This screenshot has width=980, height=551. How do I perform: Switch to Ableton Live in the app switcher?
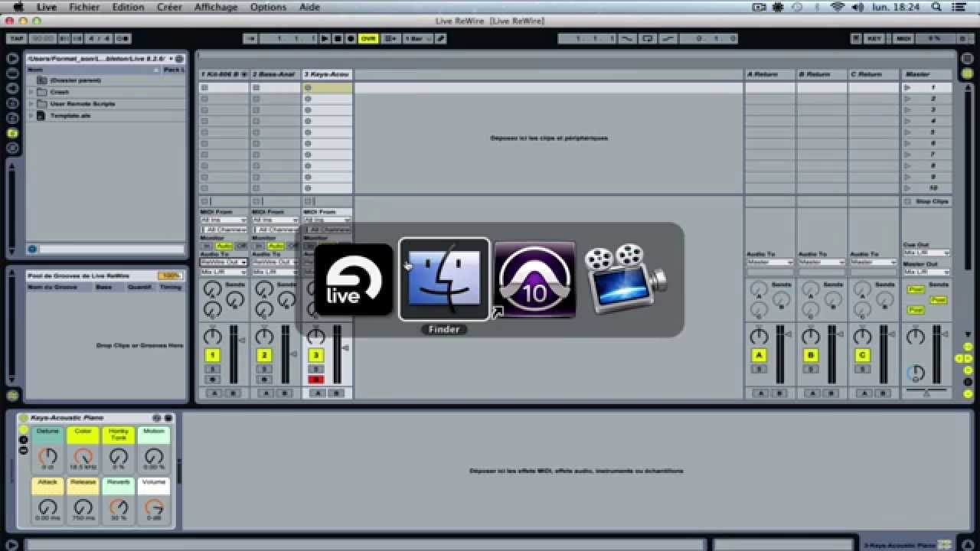[x=354, y=280]
